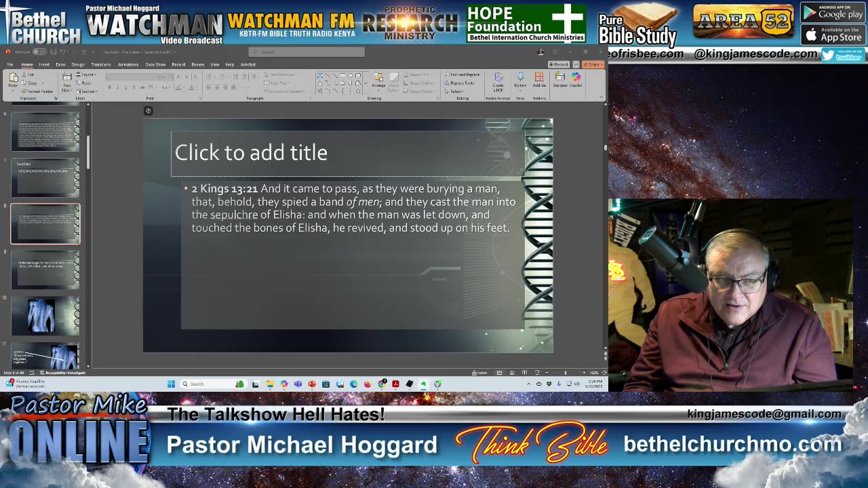Click Create a PDF icon
The width and height of the screenshot is (868, 488).
(x=498, y=77)
